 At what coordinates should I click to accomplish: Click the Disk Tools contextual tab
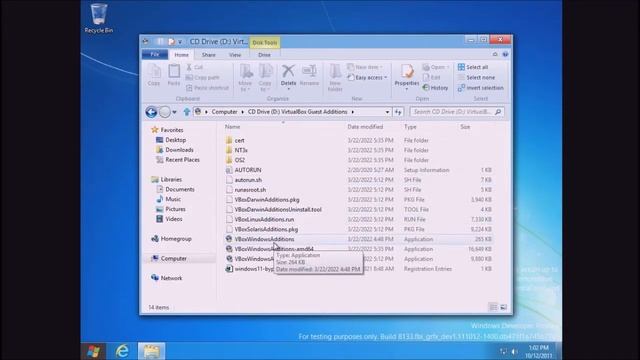pos(264,42)
